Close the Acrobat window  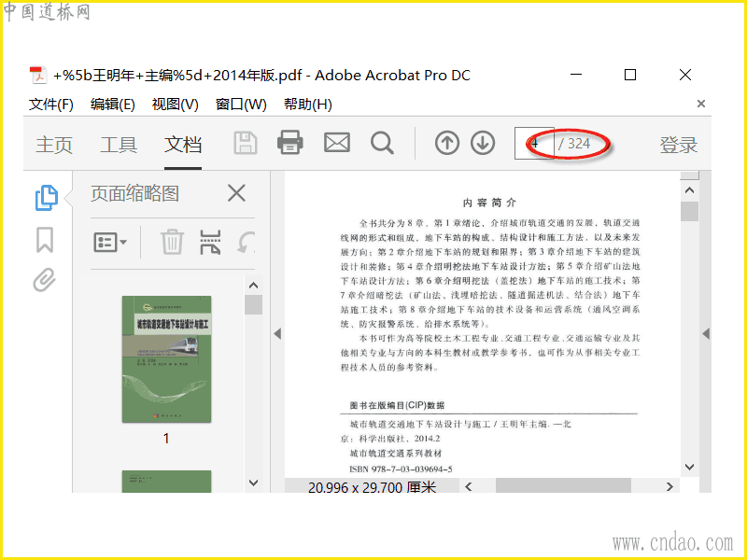[x=685, y=75]
